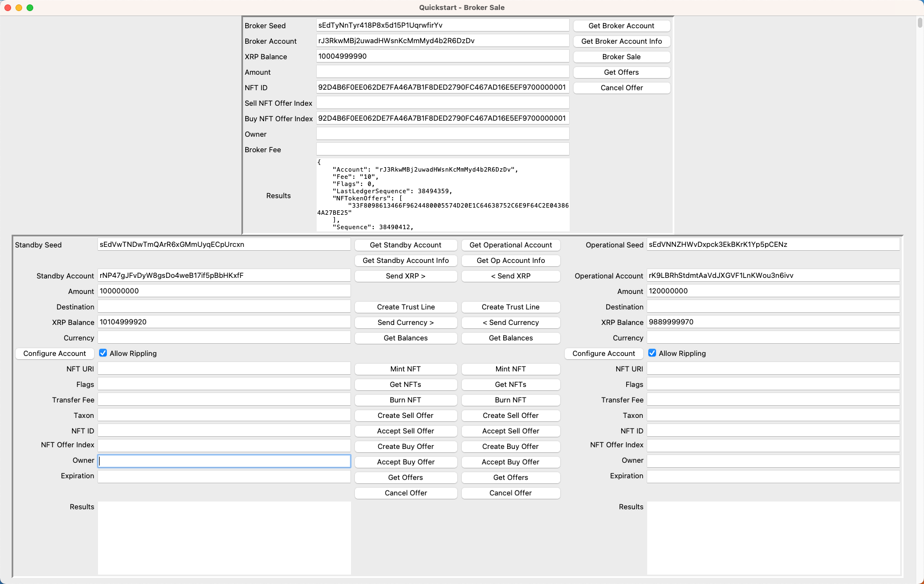
Task: Click the standby NFT URI field
Action: 224,369
